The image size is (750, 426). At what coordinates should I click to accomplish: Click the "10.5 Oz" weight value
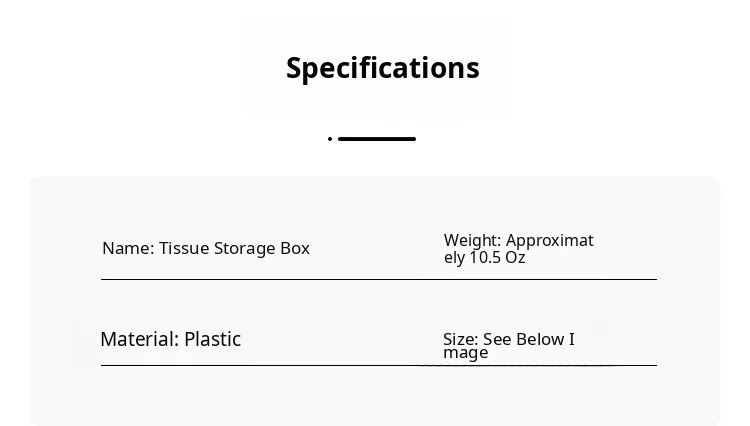point(498,257)
